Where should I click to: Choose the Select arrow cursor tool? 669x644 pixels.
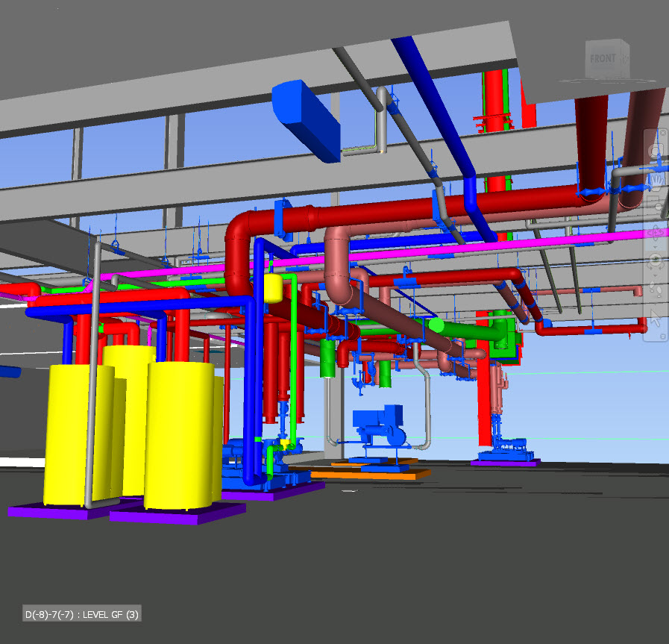pyautogui.click(x=656, y=317)
